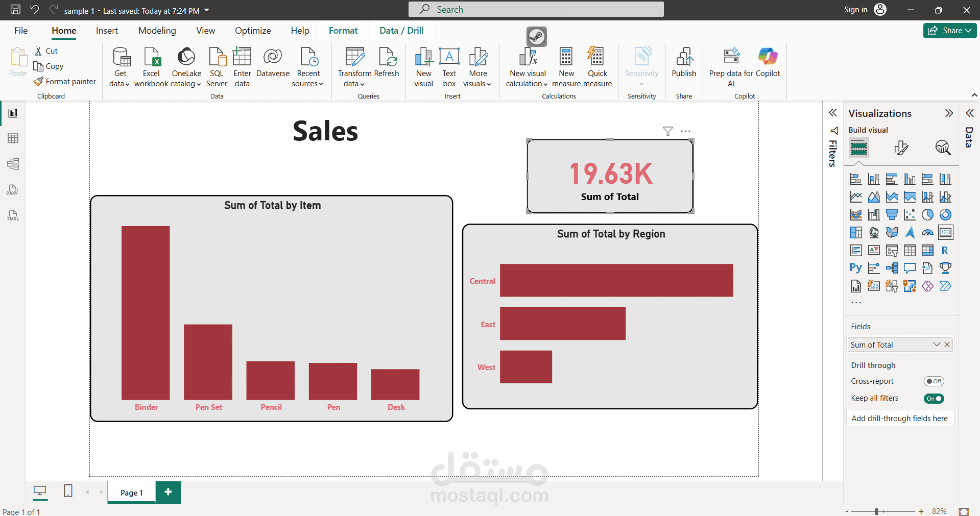Open the Format visual paintbrush tab
980x516 pixels.
pyautogui.click(x=901, y=148)
